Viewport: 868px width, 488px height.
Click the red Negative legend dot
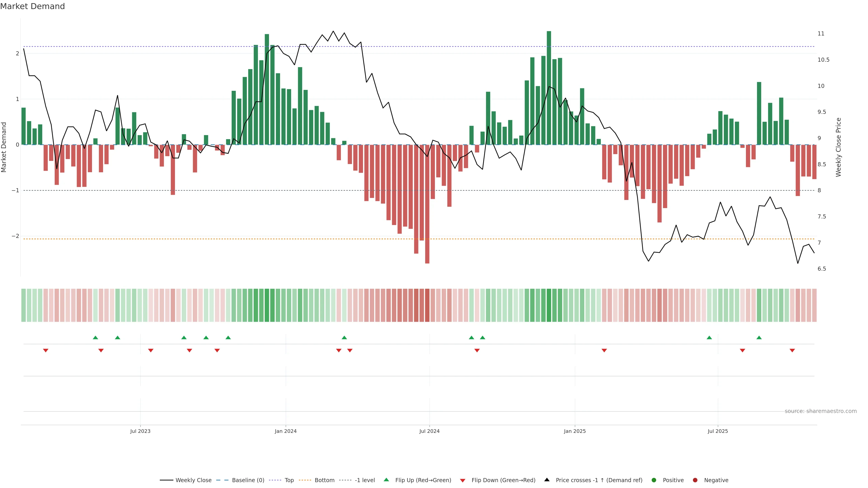(695, 480)
